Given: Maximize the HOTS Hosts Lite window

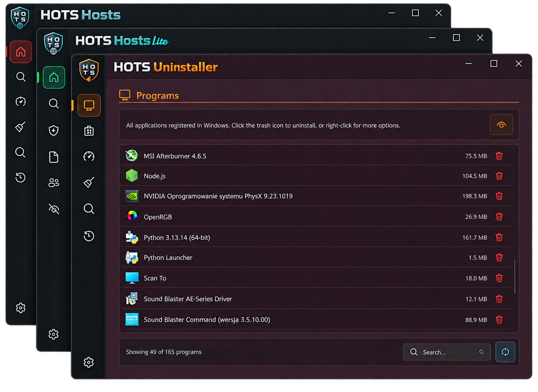Looking at the screenshot, I should click(456, 38).
